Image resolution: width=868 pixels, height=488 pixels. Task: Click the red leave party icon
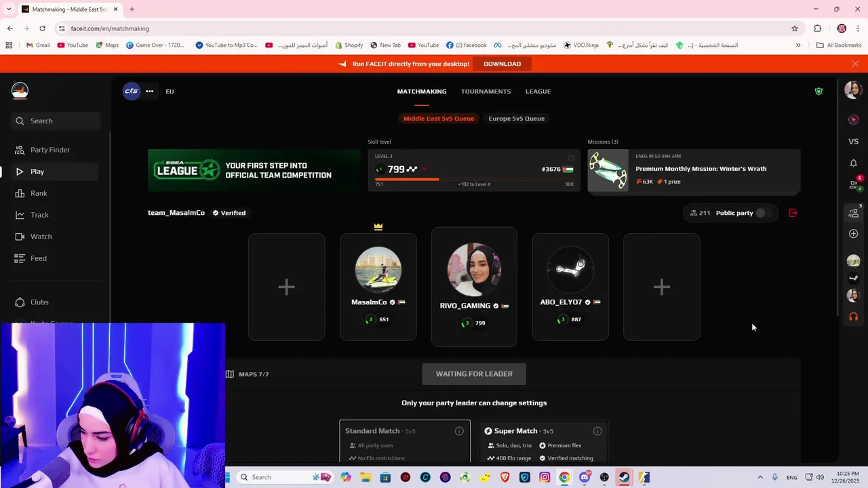point(793,213)
